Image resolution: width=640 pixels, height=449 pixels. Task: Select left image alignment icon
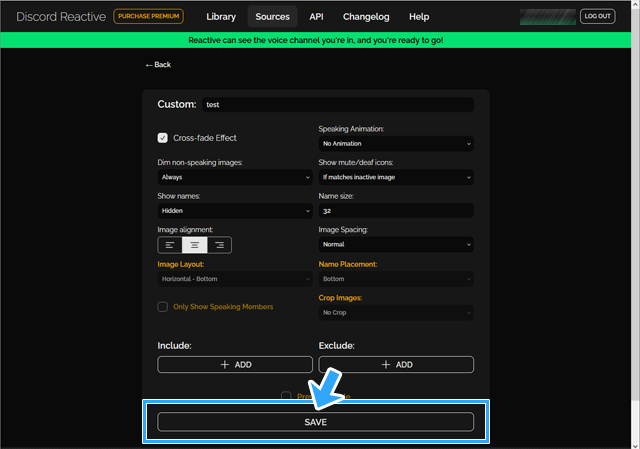point(170,244)
